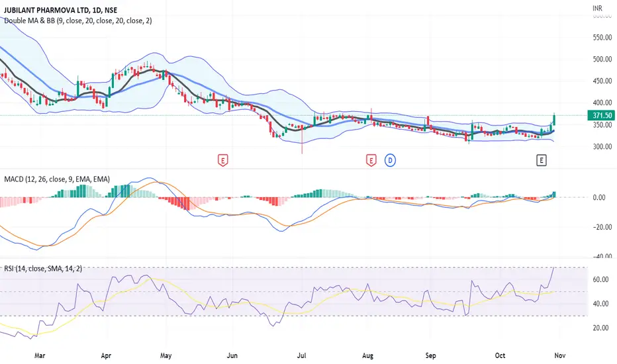This screenshot has height=364, width=617.
Task: Click the 550.00 price axis label
Action: tap(602, 37)
